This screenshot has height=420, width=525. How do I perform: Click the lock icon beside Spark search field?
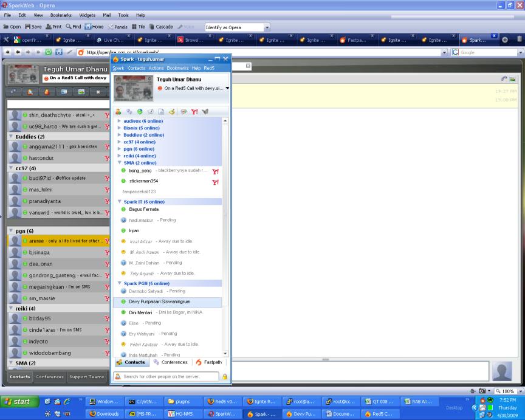[225, 376]
